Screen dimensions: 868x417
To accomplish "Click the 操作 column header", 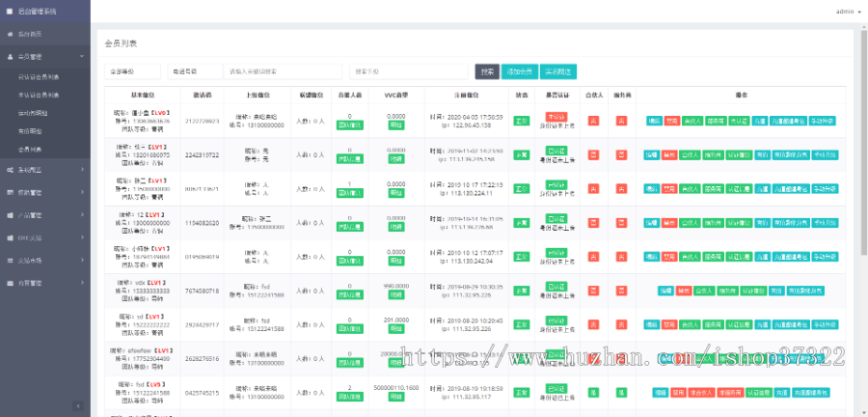I will [x=742, y=96].
